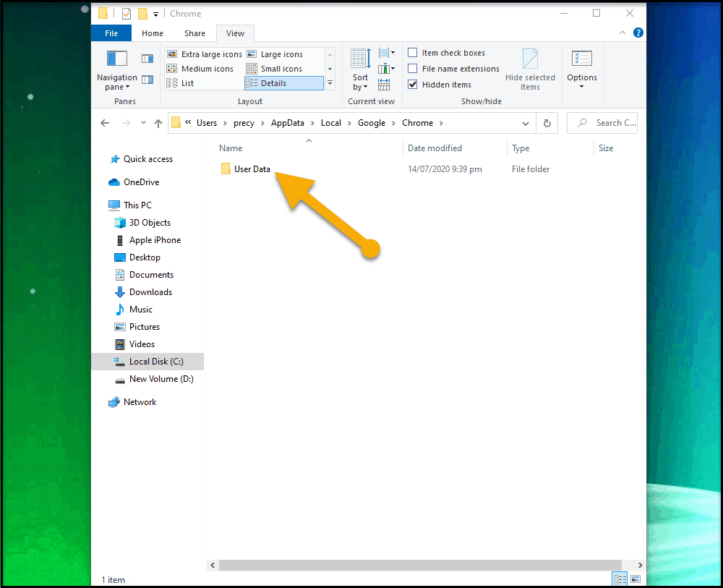Open address bar history dropdown

pos(525,123)
